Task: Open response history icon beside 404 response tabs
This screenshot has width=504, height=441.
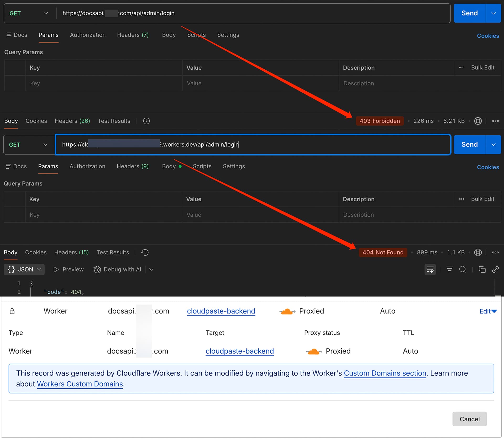Action: click(145, 253)
